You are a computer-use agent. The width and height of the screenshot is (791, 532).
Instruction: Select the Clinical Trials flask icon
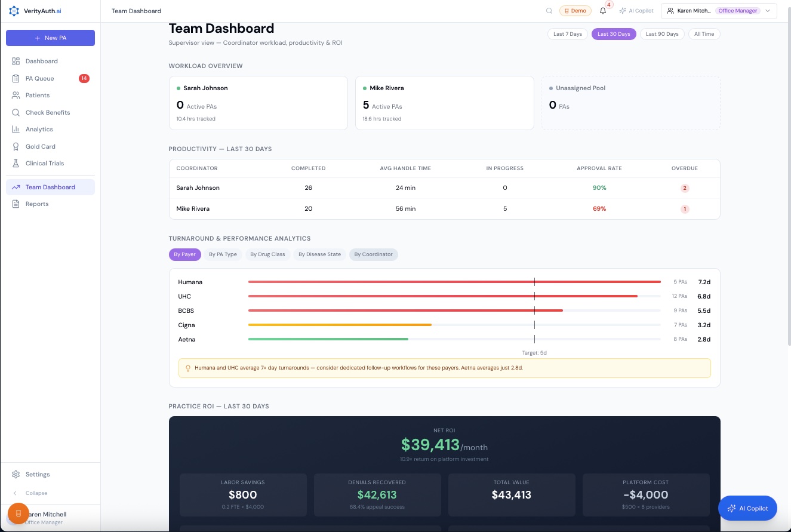click(16, 163)
